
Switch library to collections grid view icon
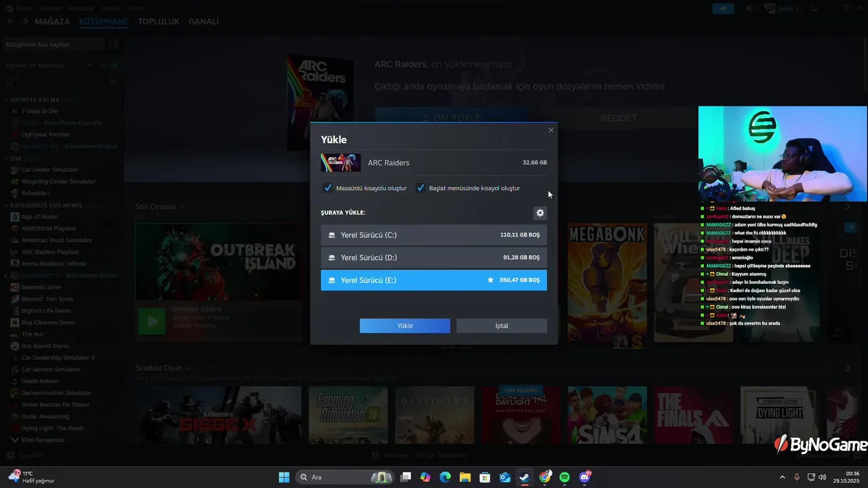coord(113,44)
